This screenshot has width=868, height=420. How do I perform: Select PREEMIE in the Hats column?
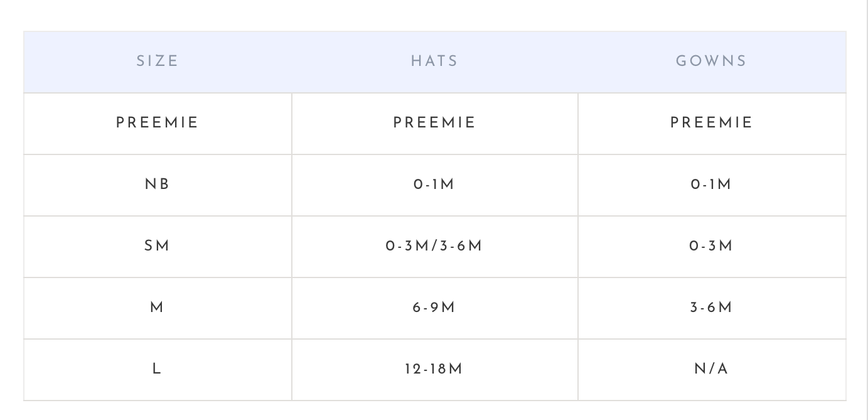coord(434,123)
